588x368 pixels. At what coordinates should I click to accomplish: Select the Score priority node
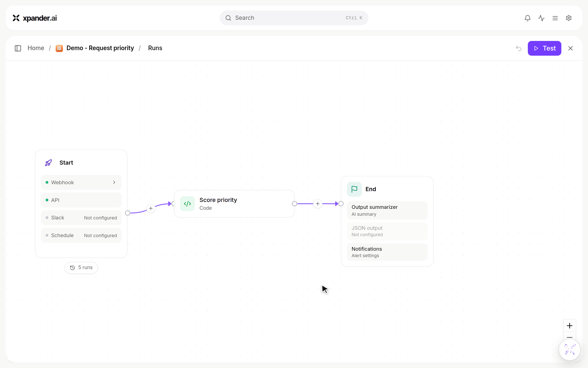tap(234, 204)
